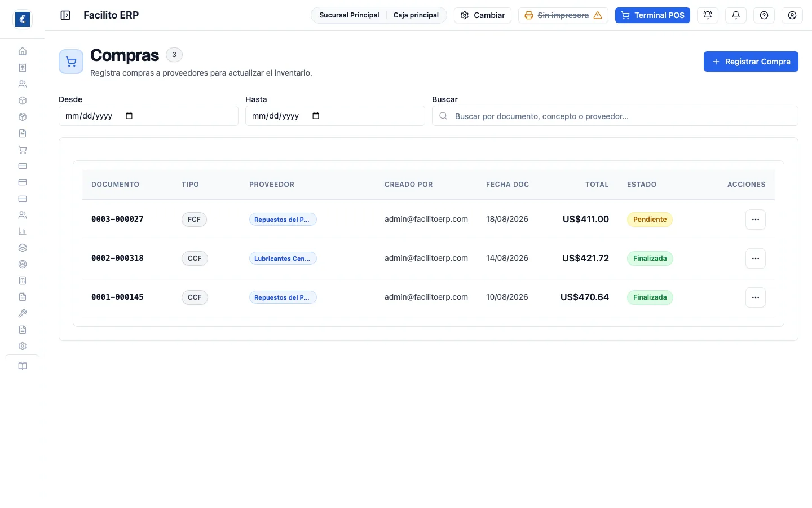Select the Sucursal Principal pill
The width and height of the screenshot is (812, 508).
tap(349, 15)
